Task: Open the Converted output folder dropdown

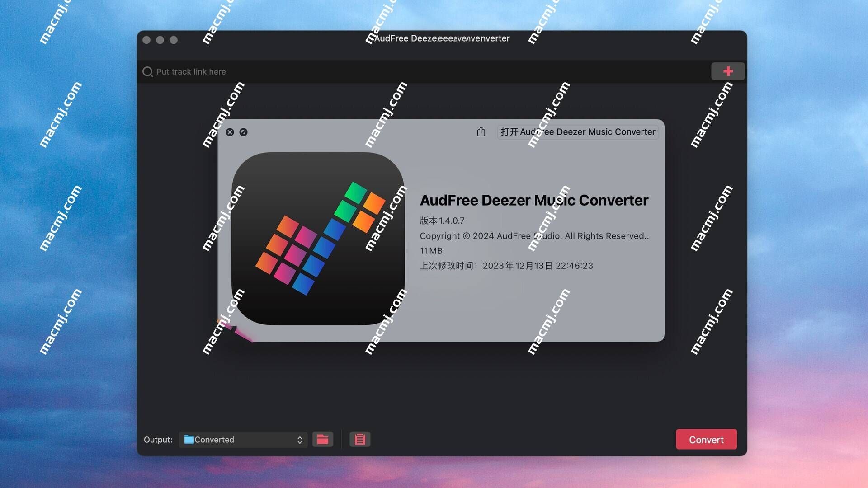Action: (x=243, y=440)
